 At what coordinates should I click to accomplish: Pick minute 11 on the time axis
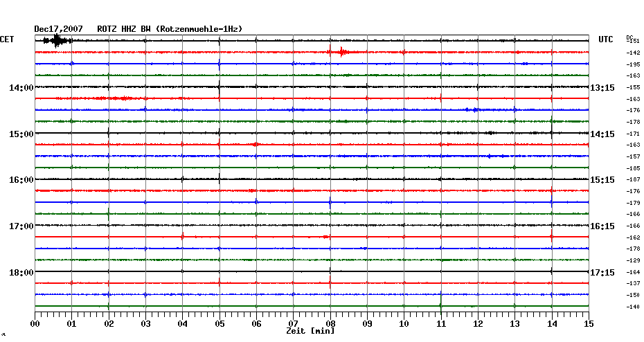coord(441,324)
